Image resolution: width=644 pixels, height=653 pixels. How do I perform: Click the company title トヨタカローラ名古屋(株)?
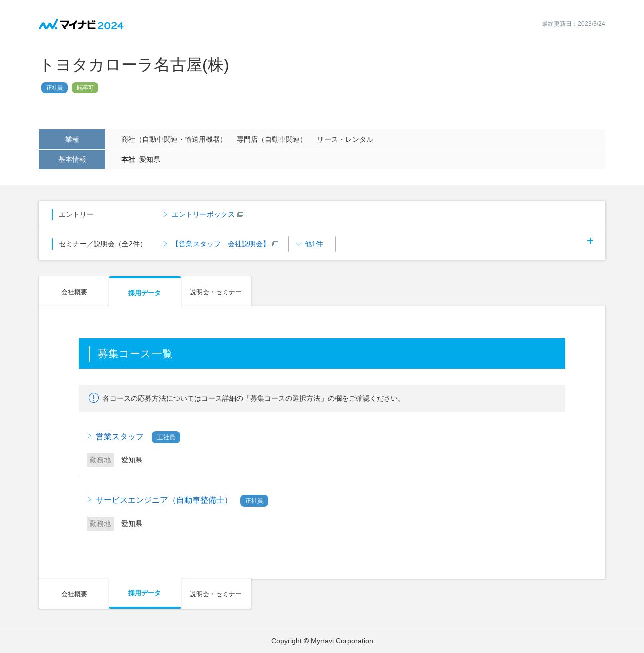[x=134, y=65]
